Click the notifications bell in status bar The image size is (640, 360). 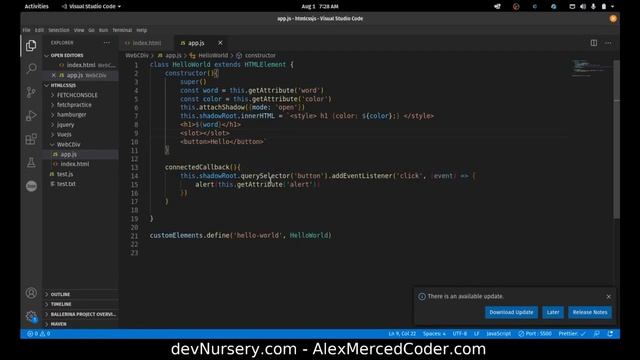(x=610, y=333)
